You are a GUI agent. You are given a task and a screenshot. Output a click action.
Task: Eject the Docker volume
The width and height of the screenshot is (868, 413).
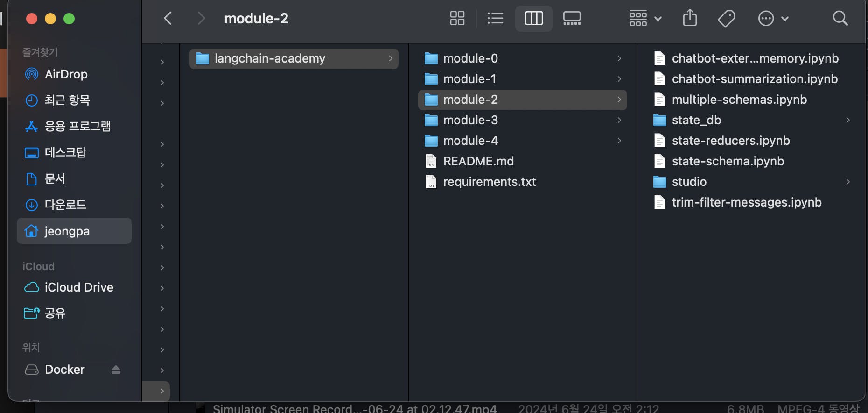(x=116, y=370)
